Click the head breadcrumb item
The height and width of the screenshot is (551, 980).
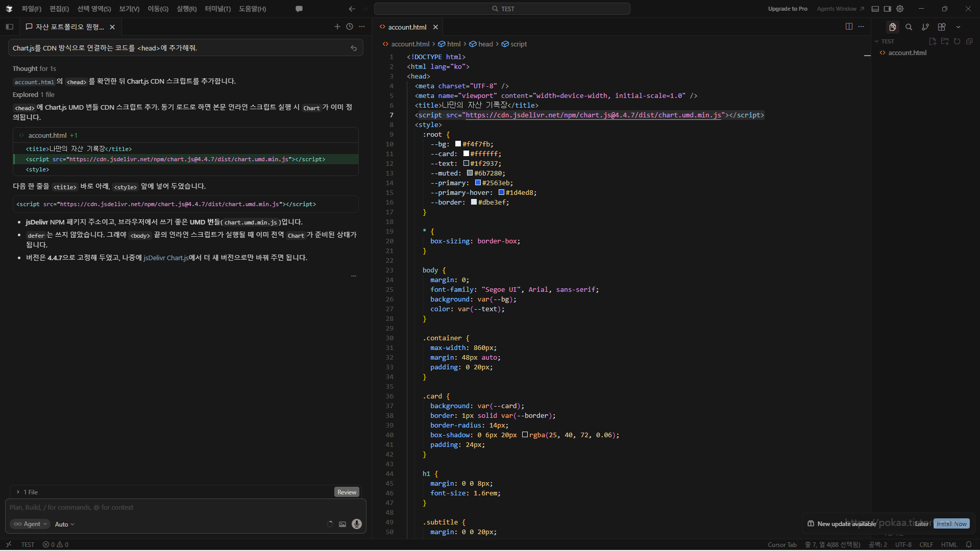[481, 44]
